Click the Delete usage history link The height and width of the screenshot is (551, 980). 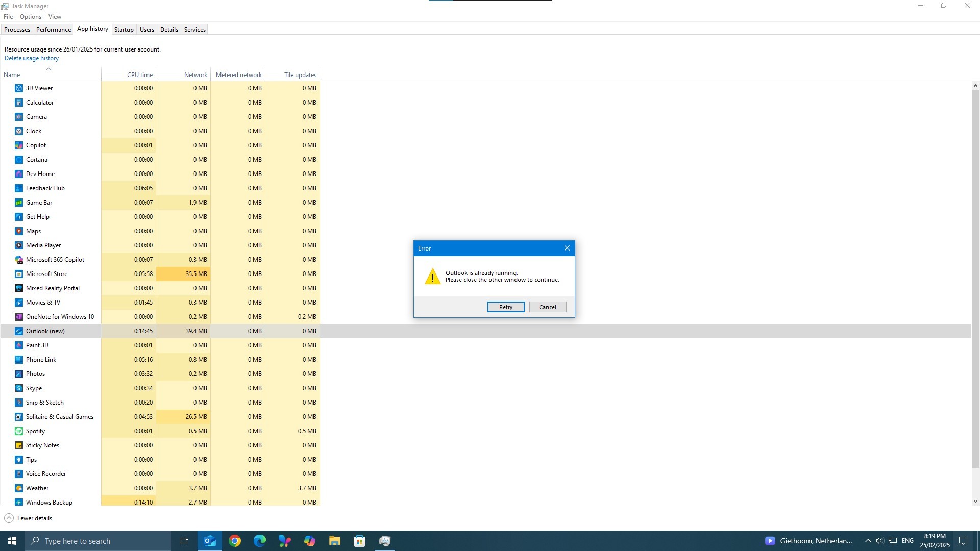(x=31, y=58)
